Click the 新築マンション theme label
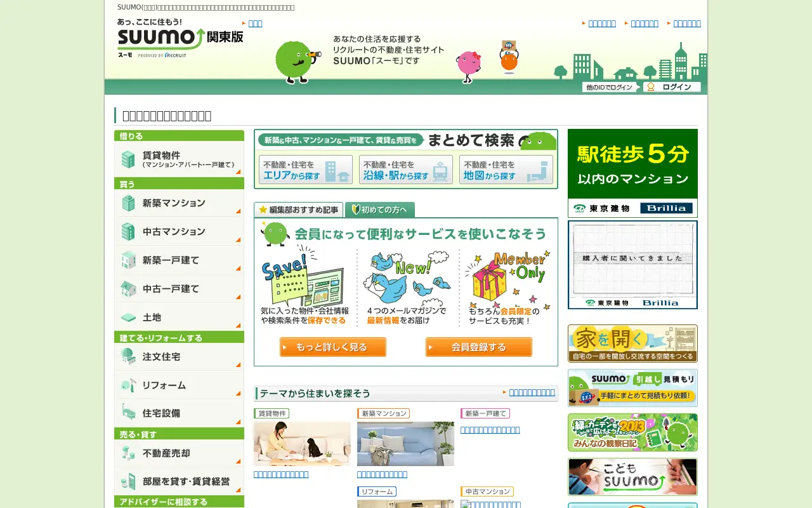 (383, 413)
